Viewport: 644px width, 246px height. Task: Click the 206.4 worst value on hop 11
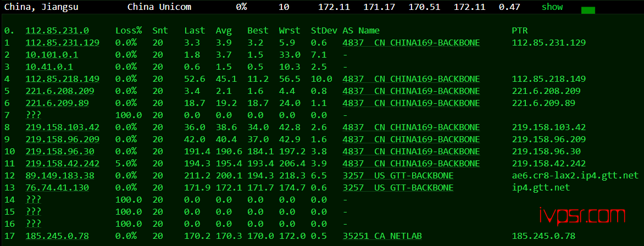pyautogui.click(x=292, y=164)
